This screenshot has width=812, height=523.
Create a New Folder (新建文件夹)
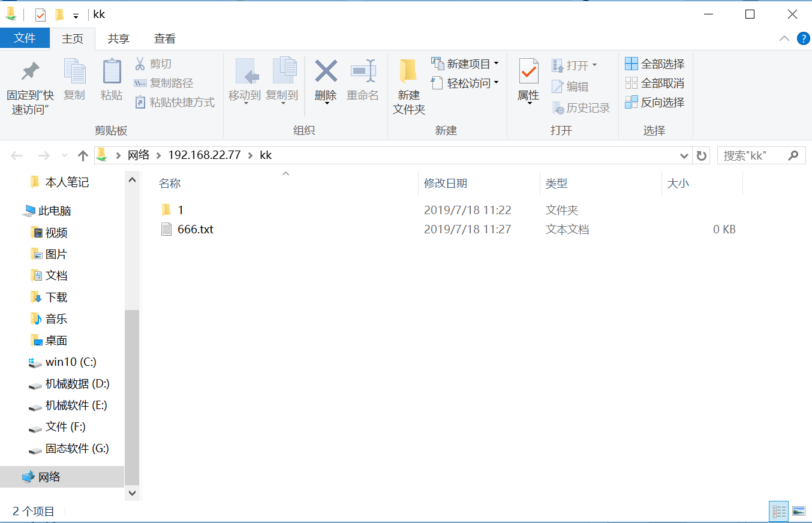pyautogui.click(x=409, y=87)
